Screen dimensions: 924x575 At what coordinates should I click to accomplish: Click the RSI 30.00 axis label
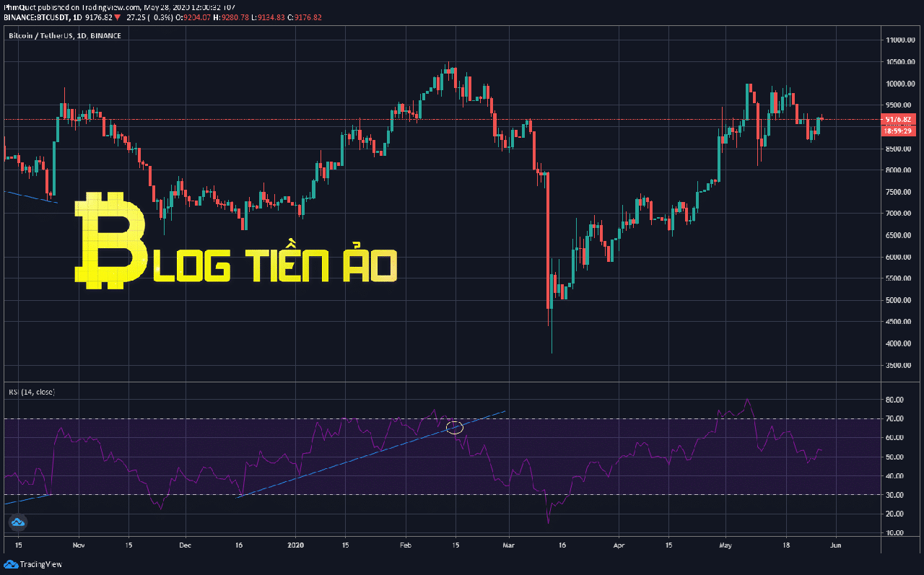(x=896, y=494)
